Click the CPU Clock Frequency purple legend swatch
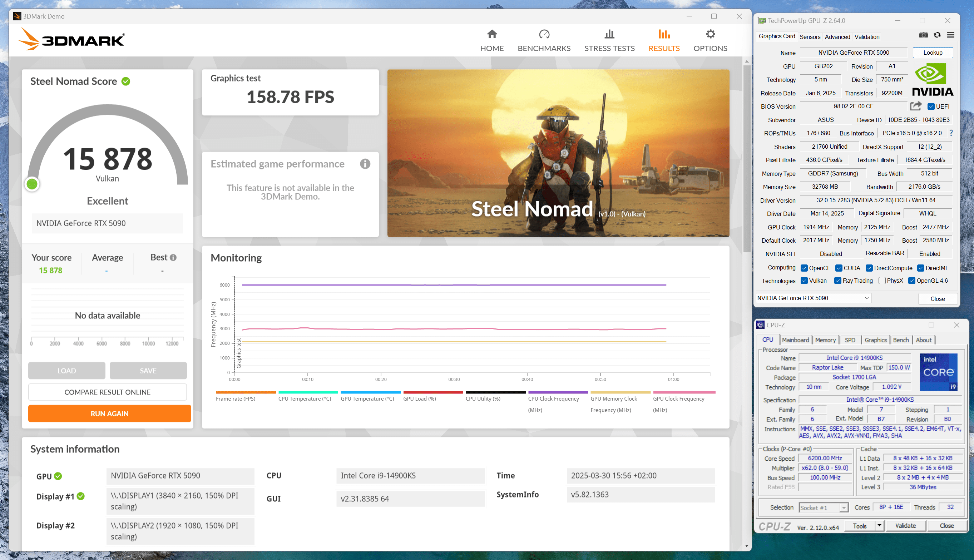 click(x=558, y=392)
